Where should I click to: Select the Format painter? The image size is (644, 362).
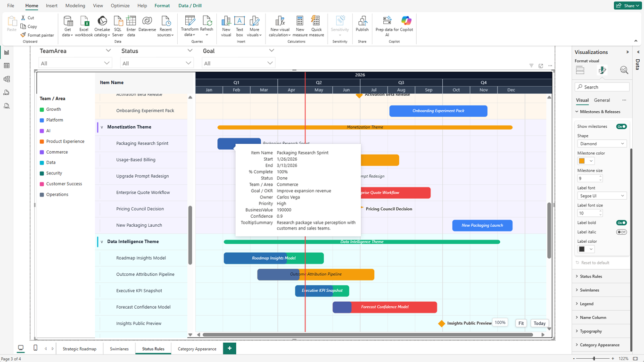[x=37, y=35]
